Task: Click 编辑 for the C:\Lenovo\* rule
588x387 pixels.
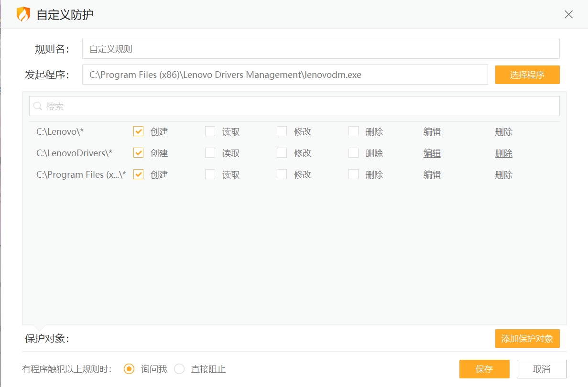Action: click(x=432, y=131)
